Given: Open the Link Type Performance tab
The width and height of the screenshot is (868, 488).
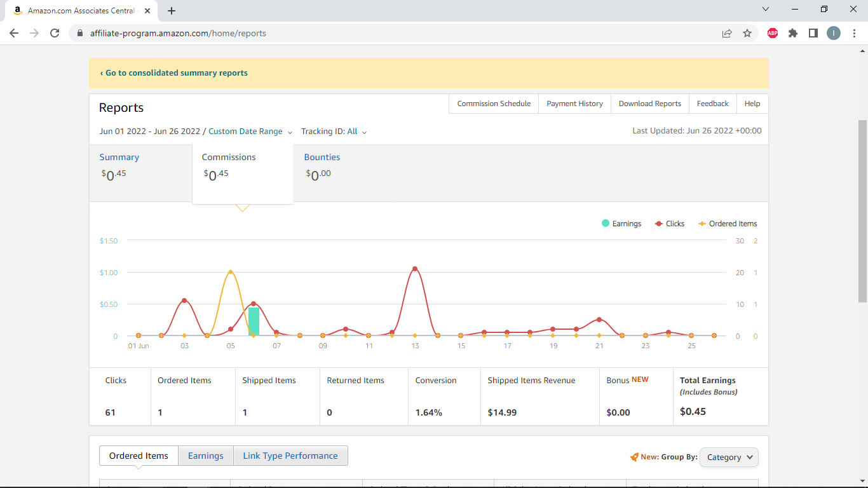Looking at the screenshot, I should 290,456.
